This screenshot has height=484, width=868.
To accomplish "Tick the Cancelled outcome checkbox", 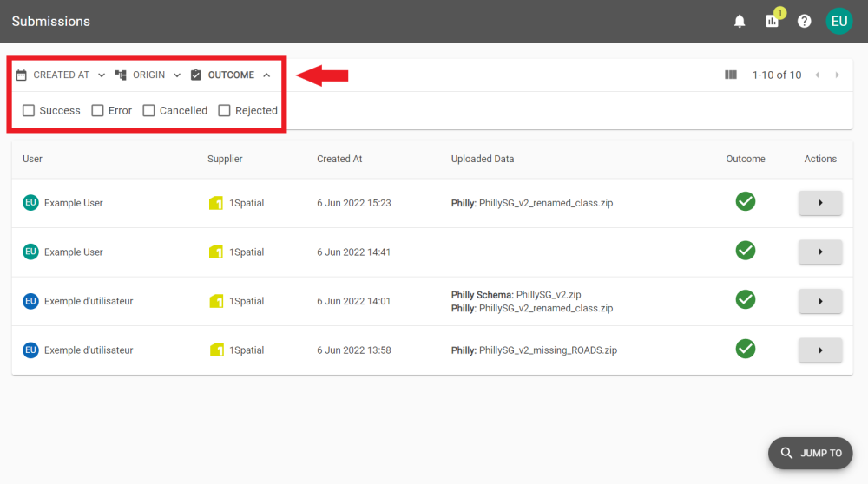I will [x=149, y=111].
